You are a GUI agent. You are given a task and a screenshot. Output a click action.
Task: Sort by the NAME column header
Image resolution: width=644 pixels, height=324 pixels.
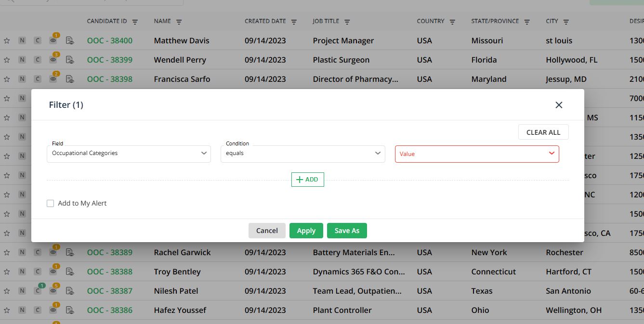(162, 21)
